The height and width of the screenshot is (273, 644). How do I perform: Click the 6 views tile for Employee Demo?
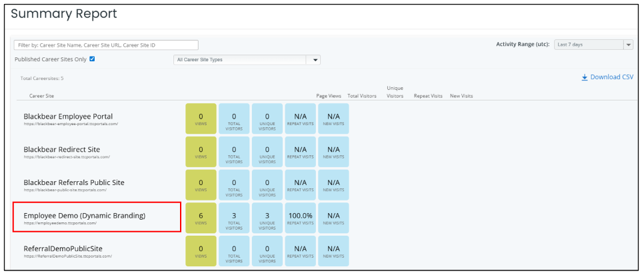201,218
